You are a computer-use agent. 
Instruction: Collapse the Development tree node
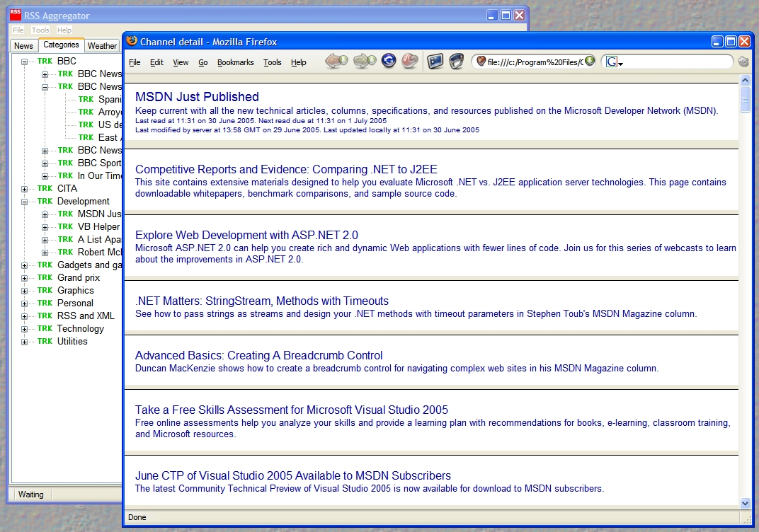[x=24, y=202]
